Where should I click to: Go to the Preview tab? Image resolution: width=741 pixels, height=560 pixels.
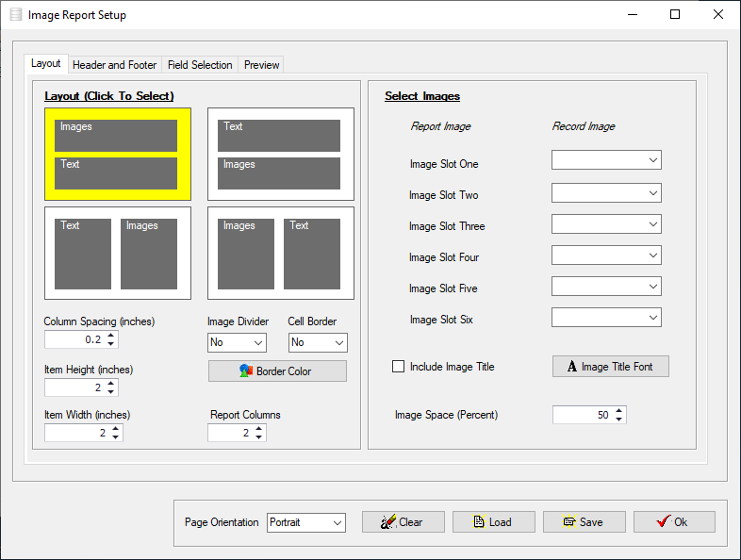[x=261, y=65]
